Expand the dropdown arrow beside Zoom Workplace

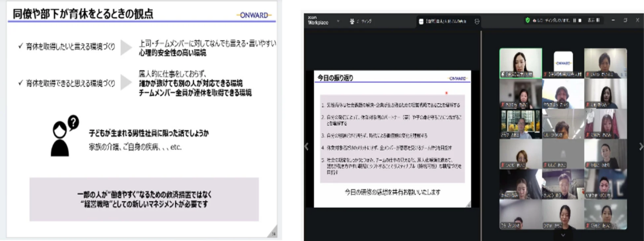[338, 20]
